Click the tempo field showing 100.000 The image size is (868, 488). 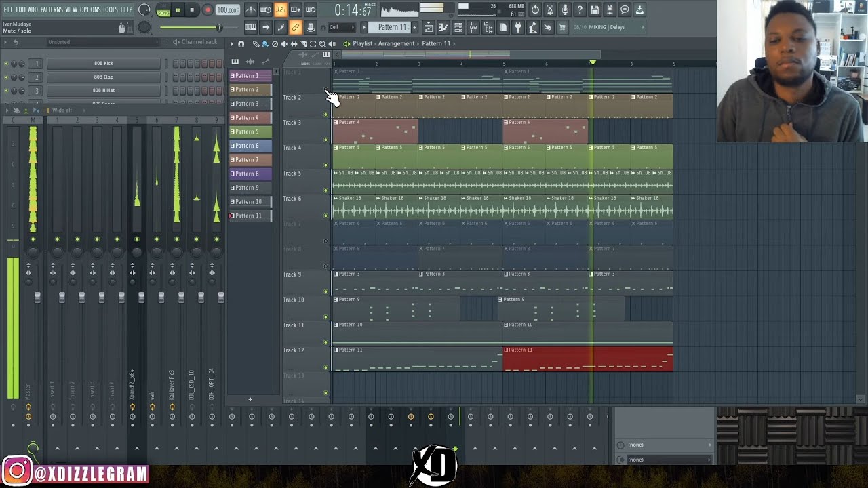[227, 10]
